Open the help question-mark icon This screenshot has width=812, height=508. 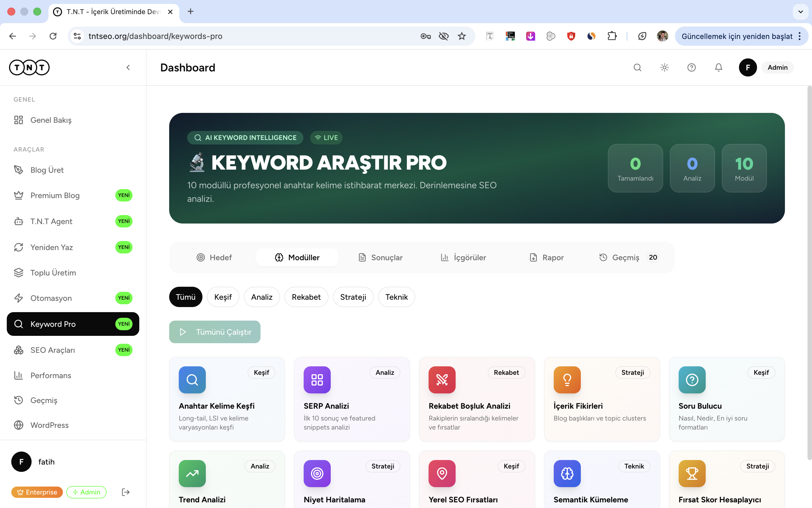(x=692, y=67)
